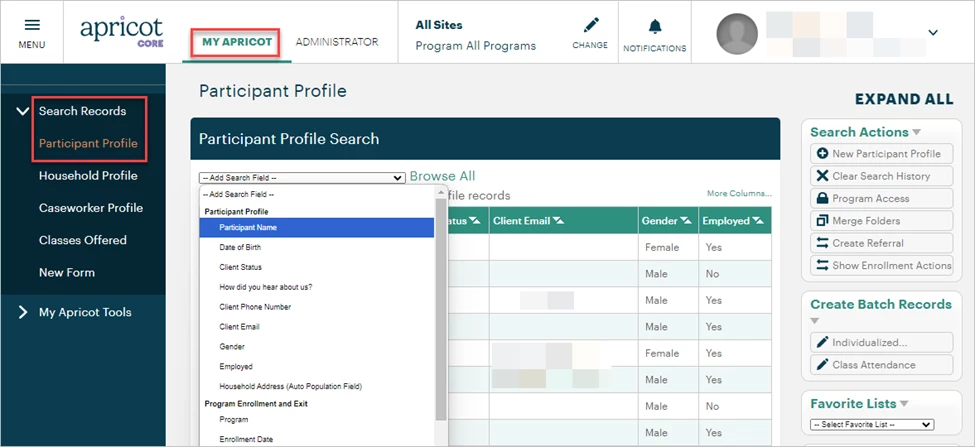Choose Client Email option in dropdown list
Image resolution: width=975 pixels, height=447 pixels.
(317, 327)
